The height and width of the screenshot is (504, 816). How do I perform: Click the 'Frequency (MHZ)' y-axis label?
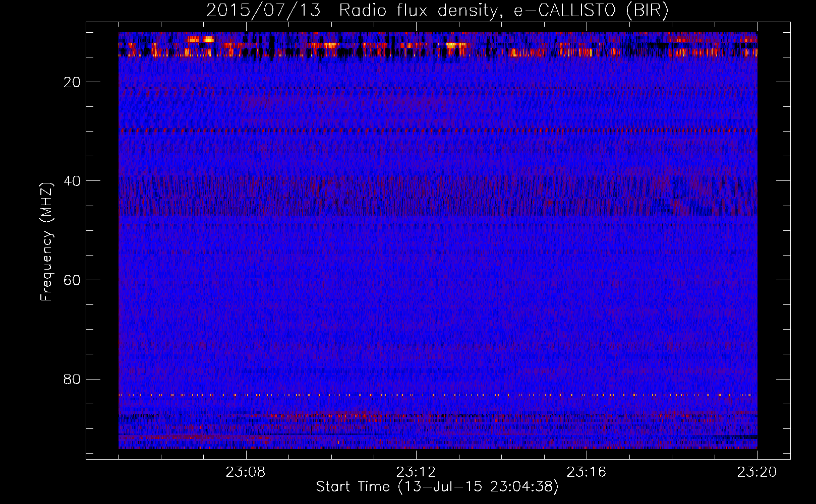pyautogui.click(x=46, y=242)
